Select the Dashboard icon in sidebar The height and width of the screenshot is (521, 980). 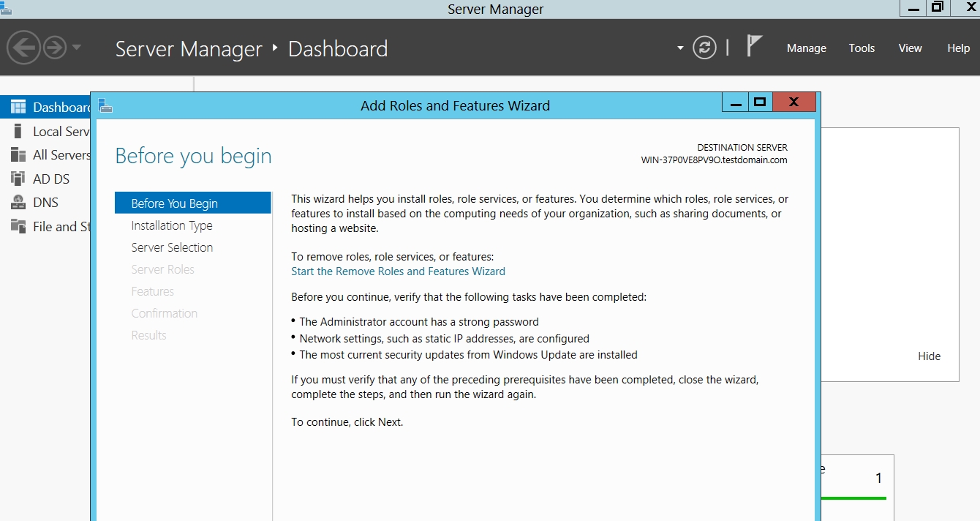(18, 108)
